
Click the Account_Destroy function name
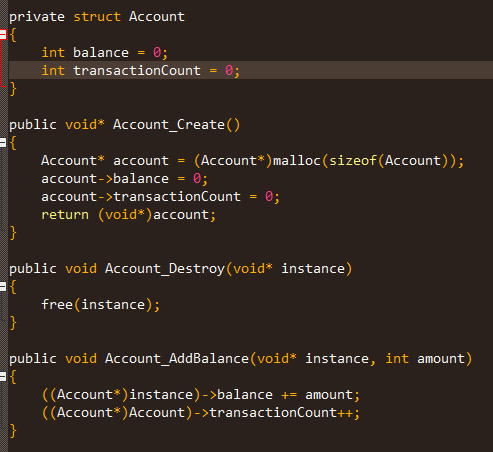(x=165, y=269)
